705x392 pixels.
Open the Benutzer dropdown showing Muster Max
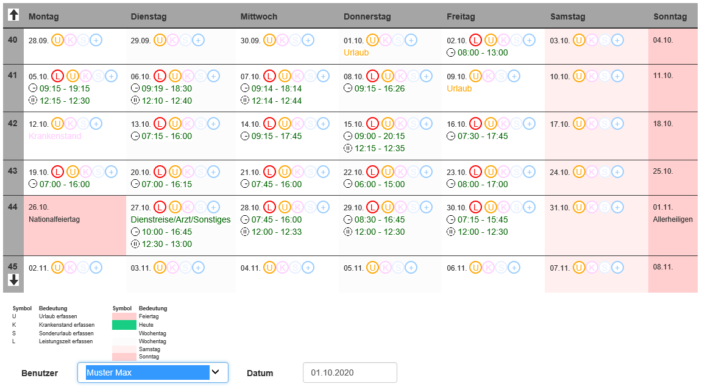pyautogui.click(x=152, y=373)
